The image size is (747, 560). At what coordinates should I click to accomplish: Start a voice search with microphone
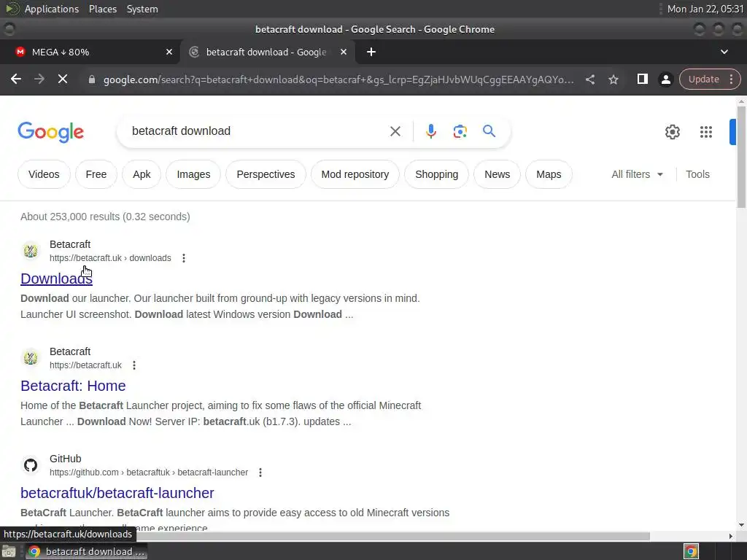(x=430, y=131)
